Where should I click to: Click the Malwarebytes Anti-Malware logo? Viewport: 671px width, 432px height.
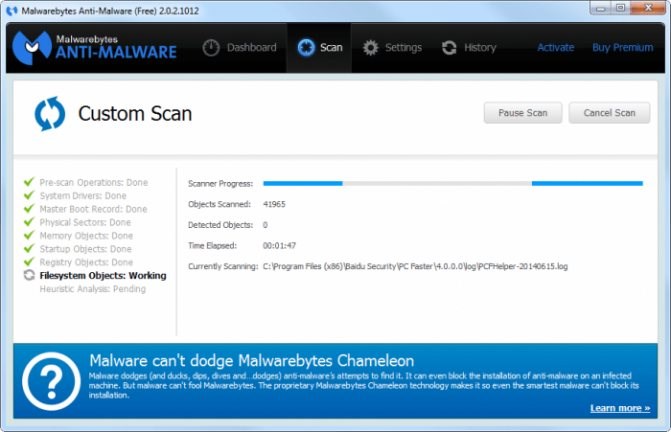tap(94, 47)
